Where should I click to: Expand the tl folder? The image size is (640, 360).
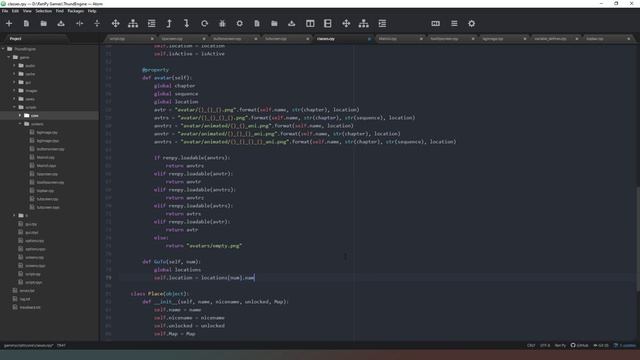coord(14,216)
